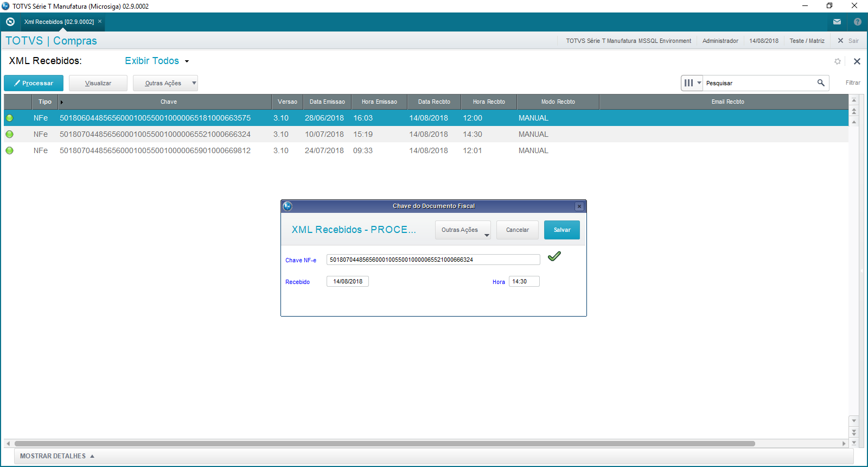Switch to Xml Recebidos tab
The image size is (868, 467).
59,22
